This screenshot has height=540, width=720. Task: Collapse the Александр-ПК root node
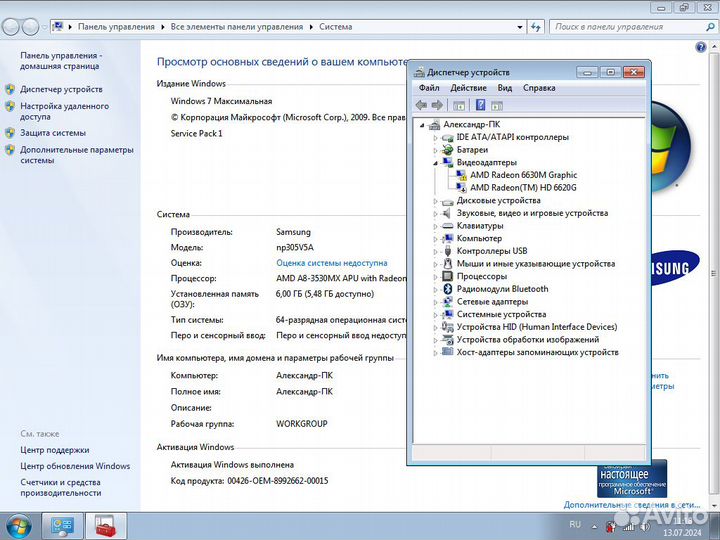[x=422, y=125]
